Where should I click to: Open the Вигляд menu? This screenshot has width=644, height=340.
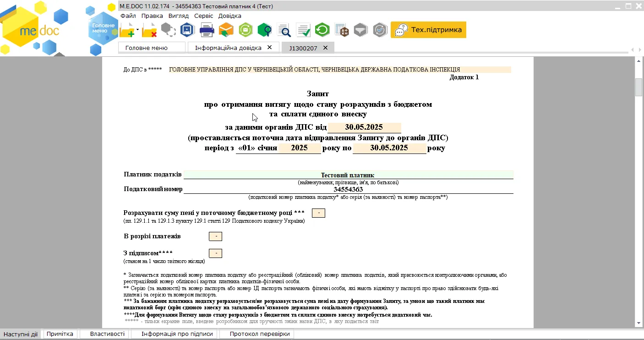pos(178,16)
